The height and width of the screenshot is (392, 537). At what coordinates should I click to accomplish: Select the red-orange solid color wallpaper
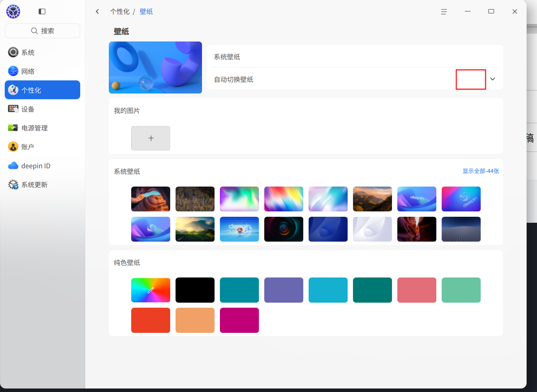[x=151, y=320]
